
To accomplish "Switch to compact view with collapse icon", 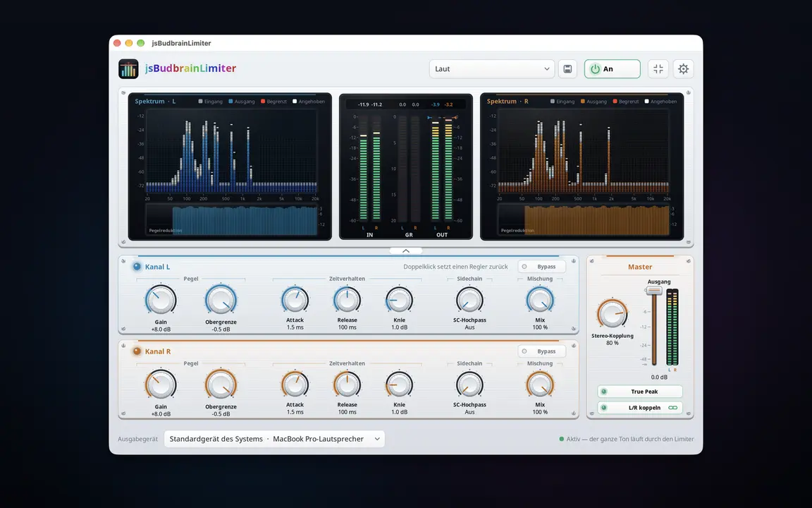I will [658, 69].
